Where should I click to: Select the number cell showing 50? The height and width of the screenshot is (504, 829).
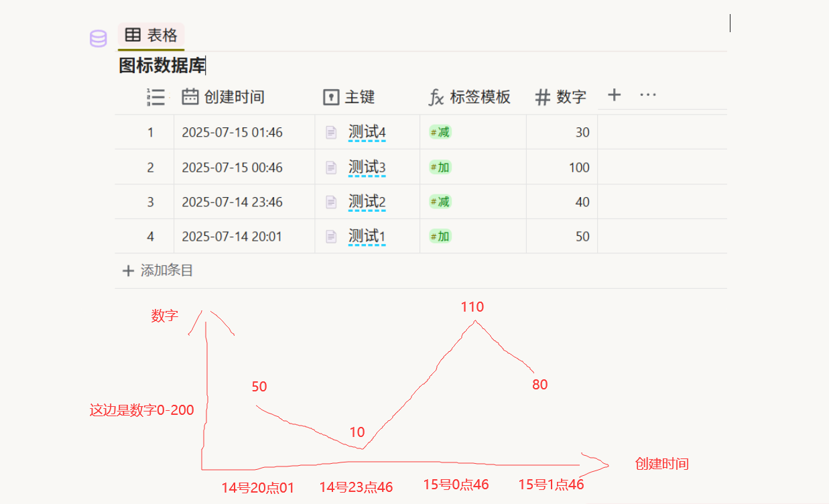click(562, 236)
